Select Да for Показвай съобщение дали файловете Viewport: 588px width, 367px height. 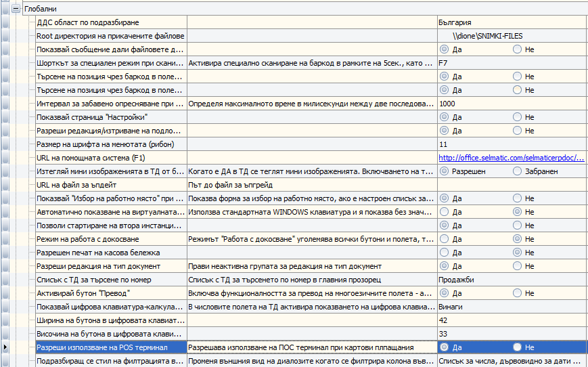click(444, 49)
